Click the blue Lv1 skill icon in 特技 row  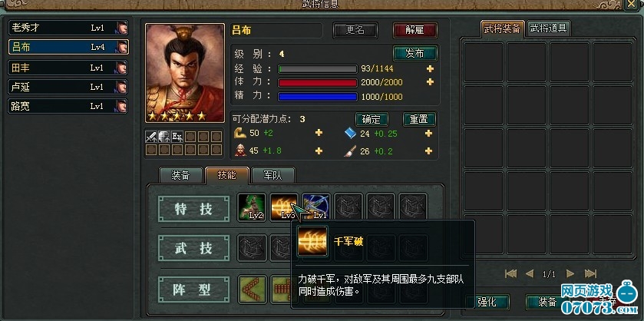pyautogui.click(x=315, y=207)
